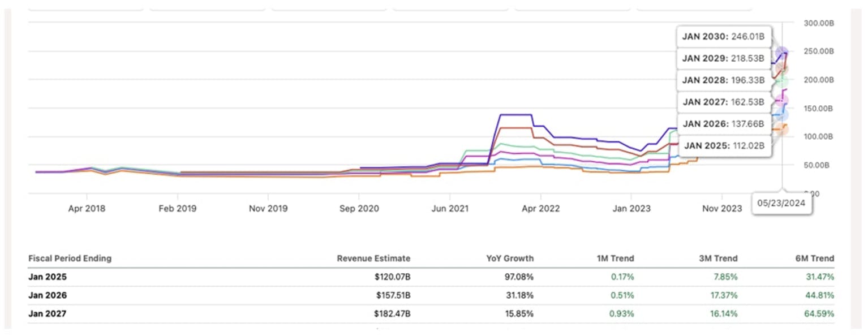Click the JAN 2026: 137.66B tooltip label
Viewport: 868px width, 336px height.
pos(723,123)
